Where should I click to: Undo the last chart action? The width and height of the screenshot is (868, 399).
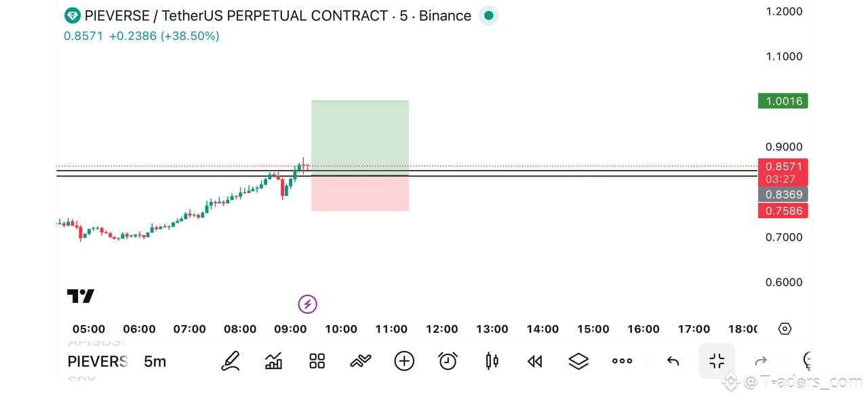click(673, 361)
